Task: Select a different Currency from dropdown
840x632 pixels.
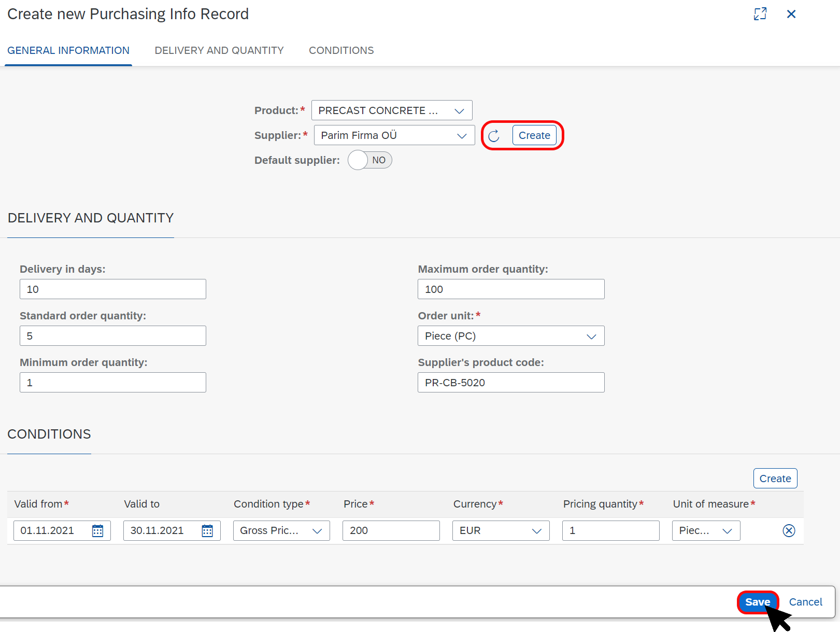Action: tap(537, 531)
